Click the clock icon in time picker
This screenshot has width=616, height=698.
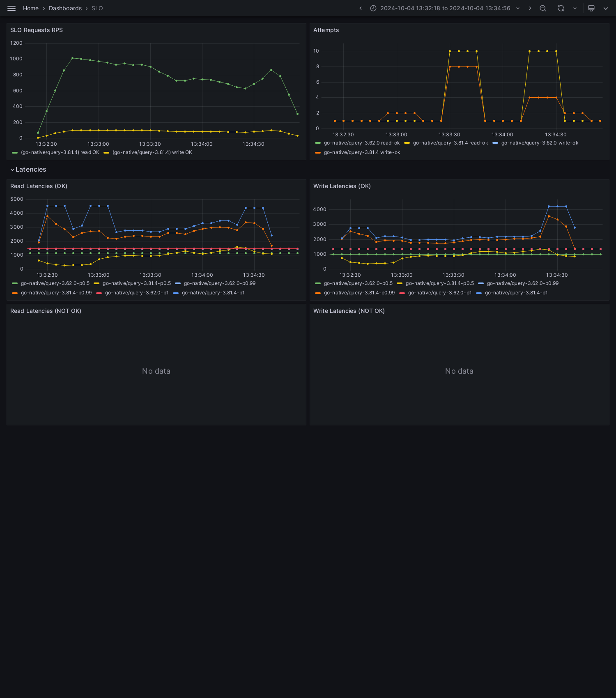[x=373, y=8]
